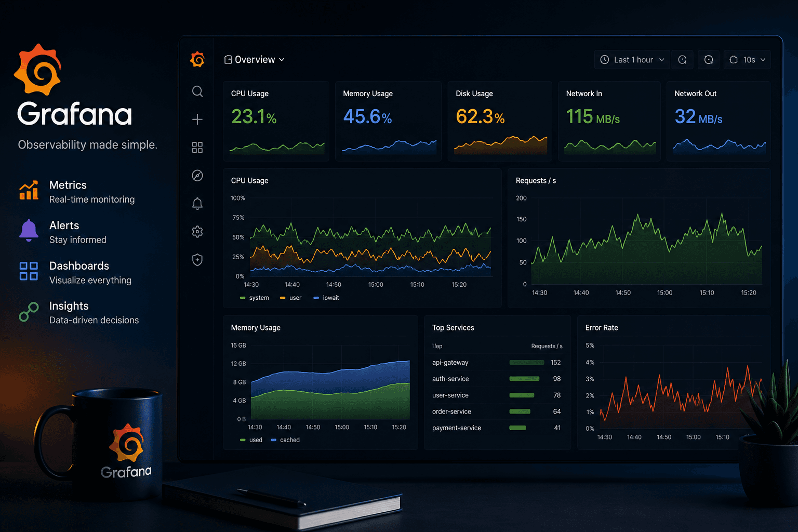Click the Memory Usage graph panel title

(256, 328)
